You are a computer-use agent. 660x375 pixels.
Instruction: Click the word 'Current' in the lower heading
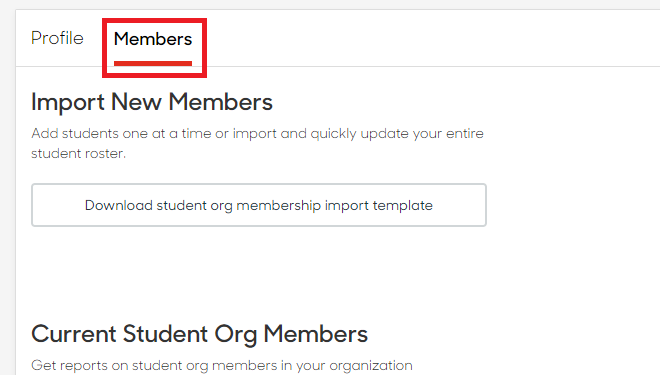pyautogui.click(x=74, y=334)
